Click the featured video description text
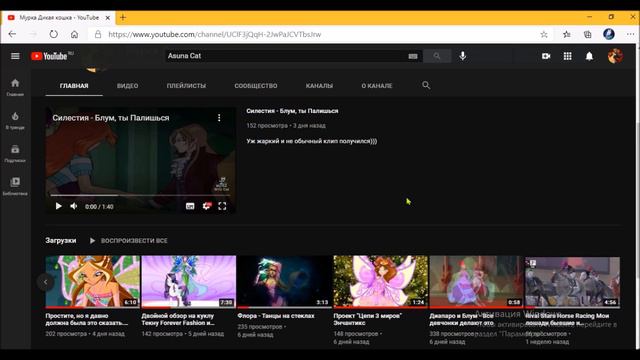The image size is (640, 360). [x=311, y=141]
